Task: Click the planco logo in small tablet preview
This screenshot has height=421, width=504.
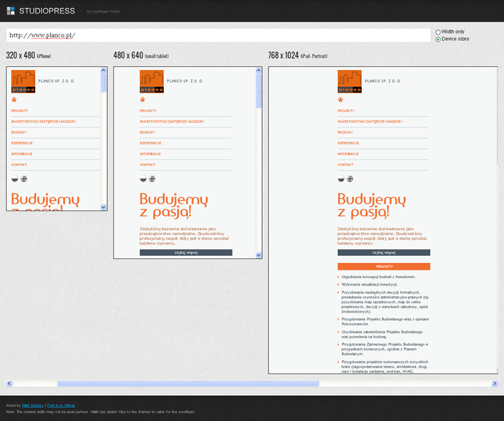Action: pos(152,82)
